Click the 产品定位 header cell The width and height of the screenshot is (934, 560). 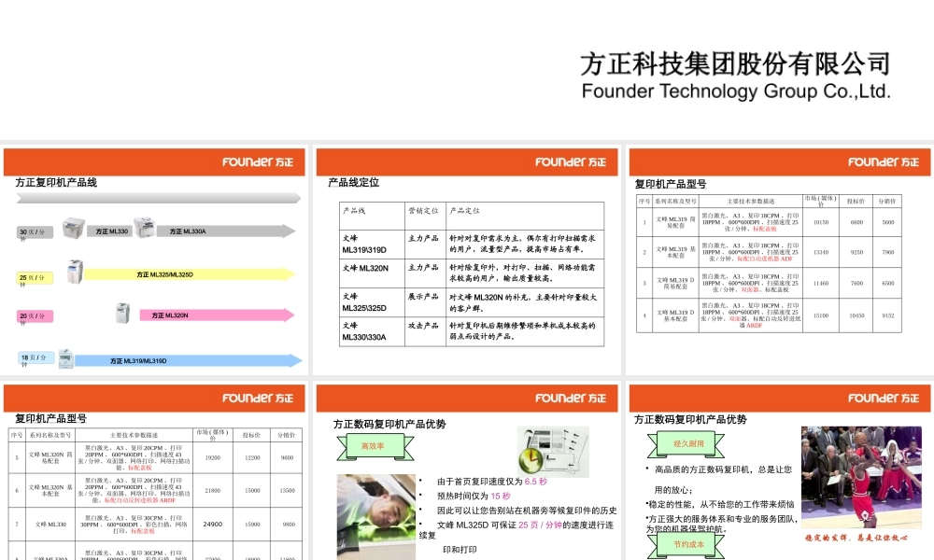pos(524,216)
